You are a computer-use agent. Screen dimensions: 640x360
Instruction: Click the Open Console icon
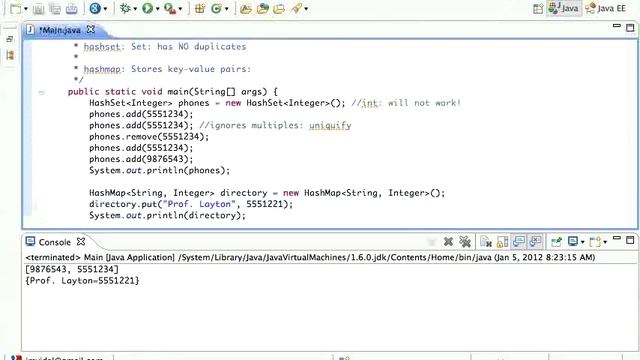click(x=596, y=242)
